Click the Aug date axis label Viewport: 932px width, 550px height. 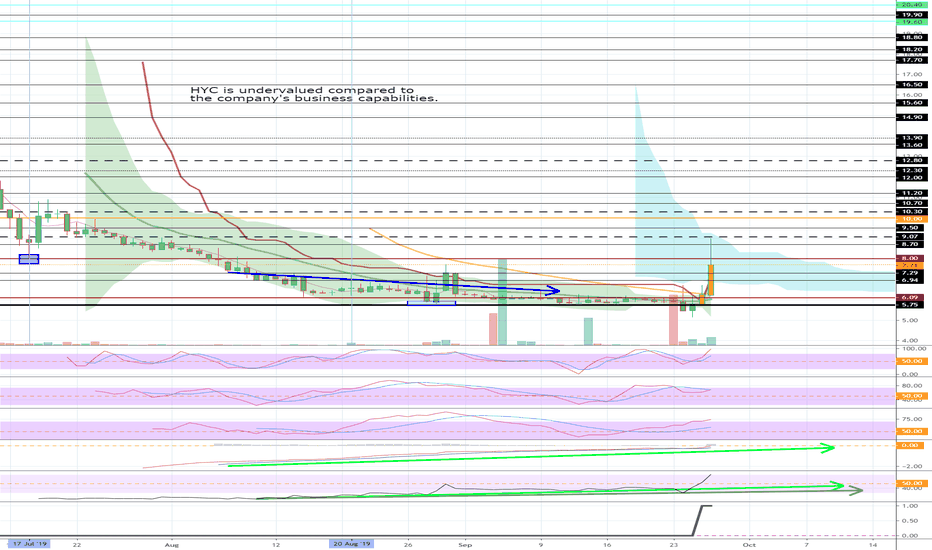click(171, 544)
